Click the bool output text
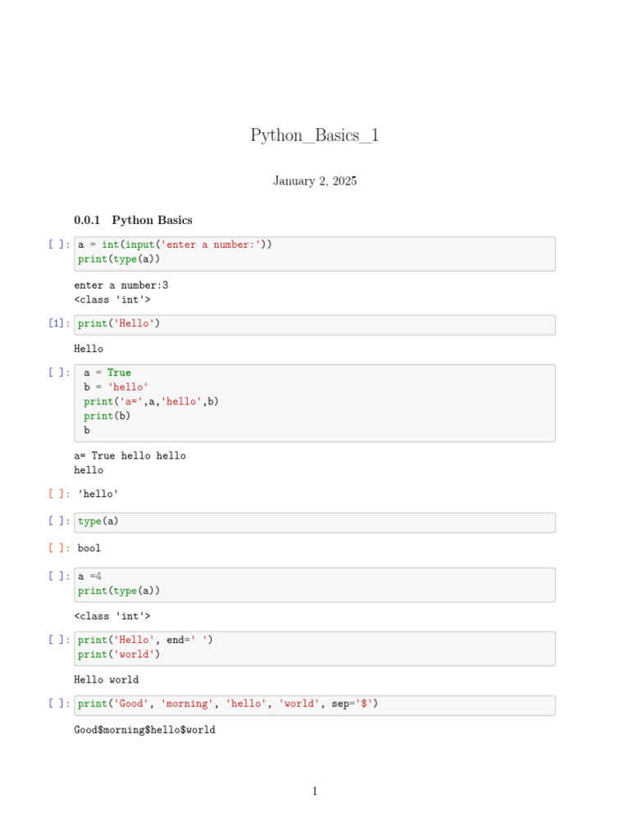This screenshot has height=840, width=630. coord(89,548)
